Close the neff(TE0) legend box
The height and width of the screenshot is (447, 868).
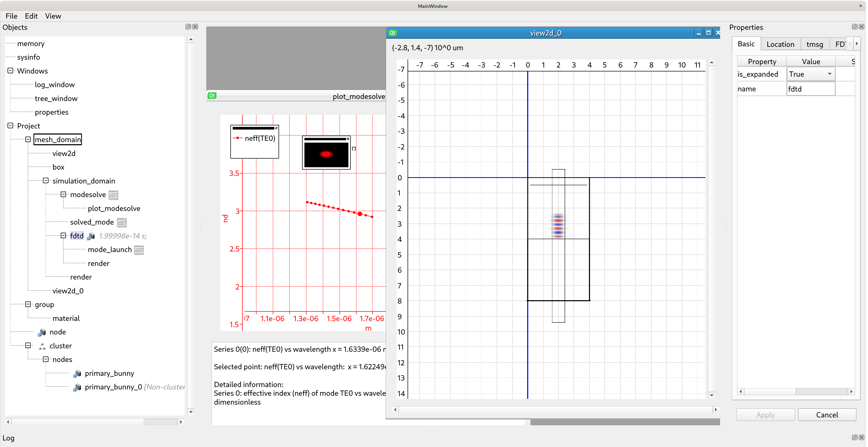point(276,128)
